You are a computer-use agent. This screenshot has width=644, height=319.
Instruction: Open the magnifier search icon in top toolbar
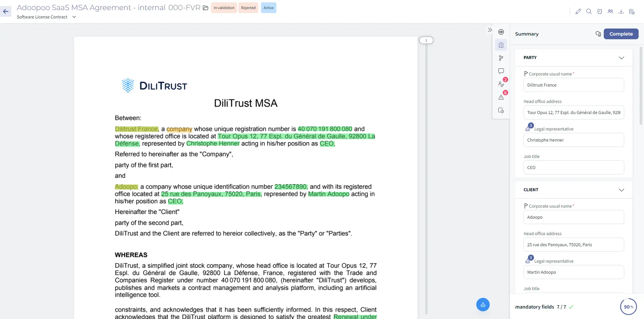589,11
